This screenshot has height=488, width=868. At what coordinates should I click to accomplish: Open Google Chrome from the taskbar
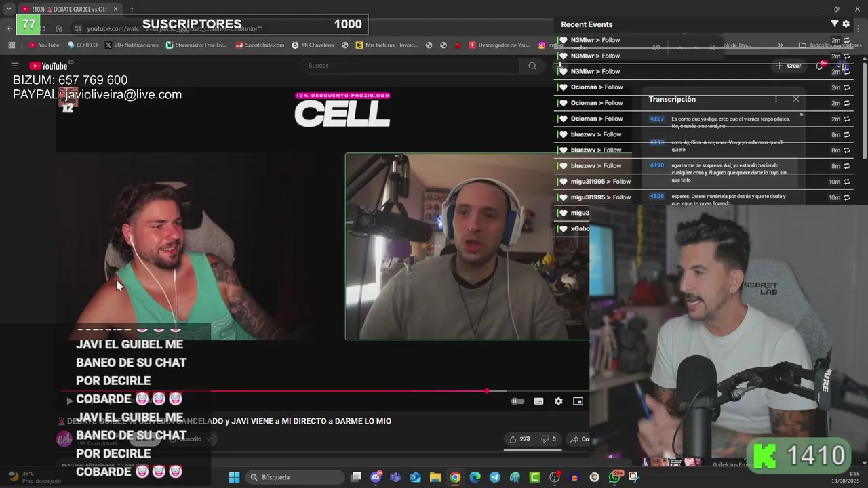[x=455, y=477]
